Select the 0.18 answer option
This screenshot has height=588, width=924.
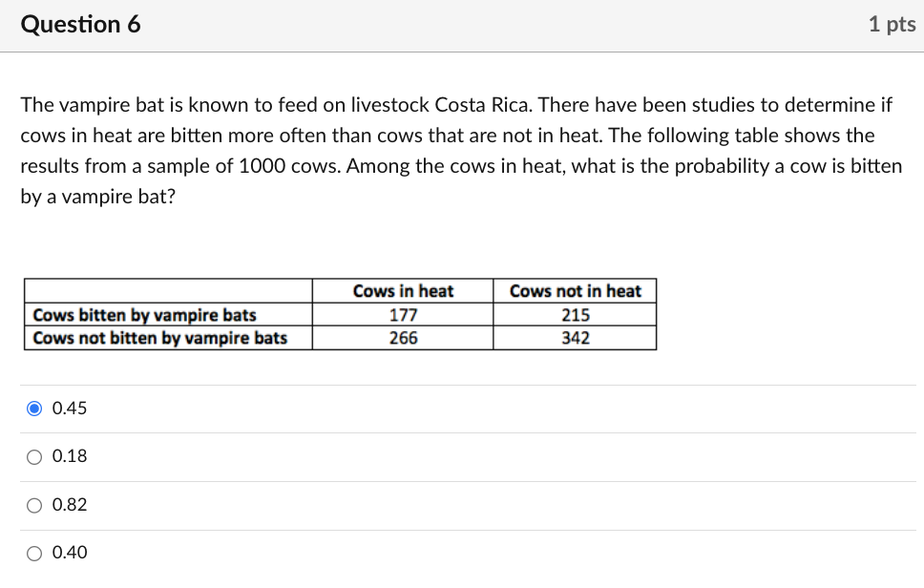pos(34,456)
